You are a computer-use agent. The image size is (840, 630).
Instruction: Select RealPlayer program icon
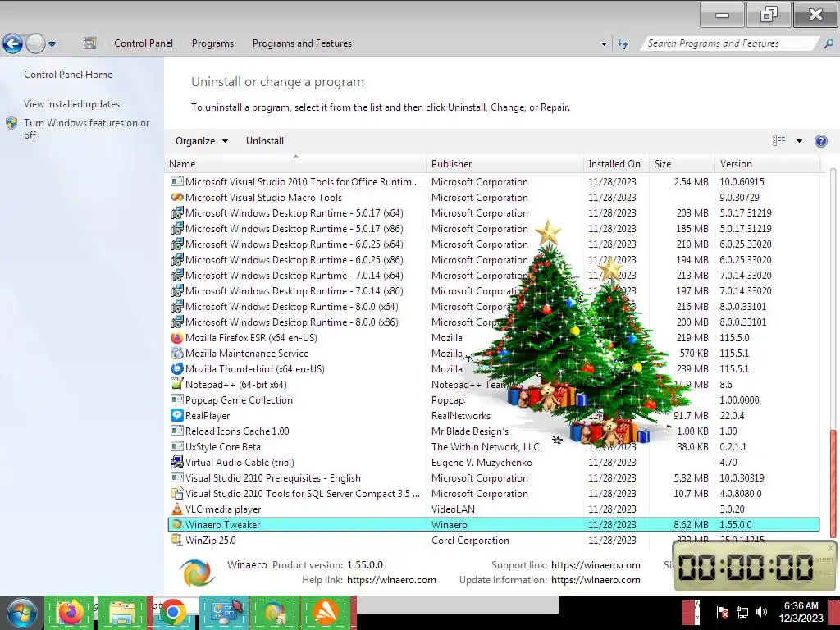pos(177,415)
